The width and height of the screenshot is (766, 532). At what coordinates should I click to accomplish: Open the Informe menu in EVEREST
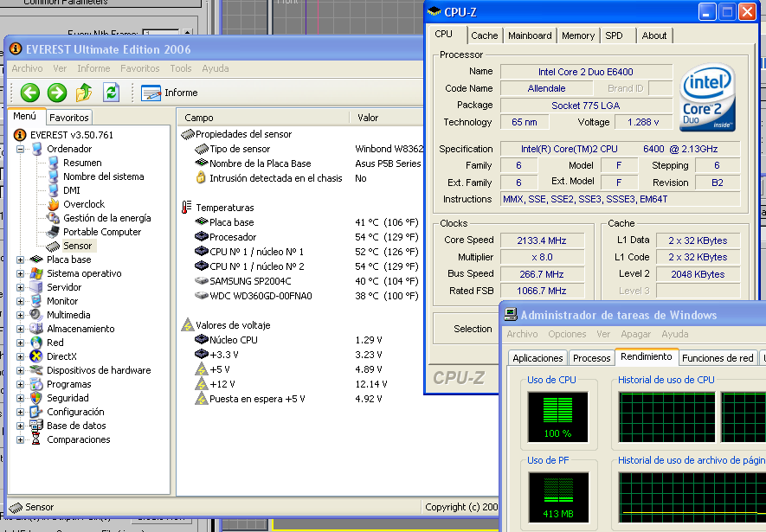pos(93,68)
